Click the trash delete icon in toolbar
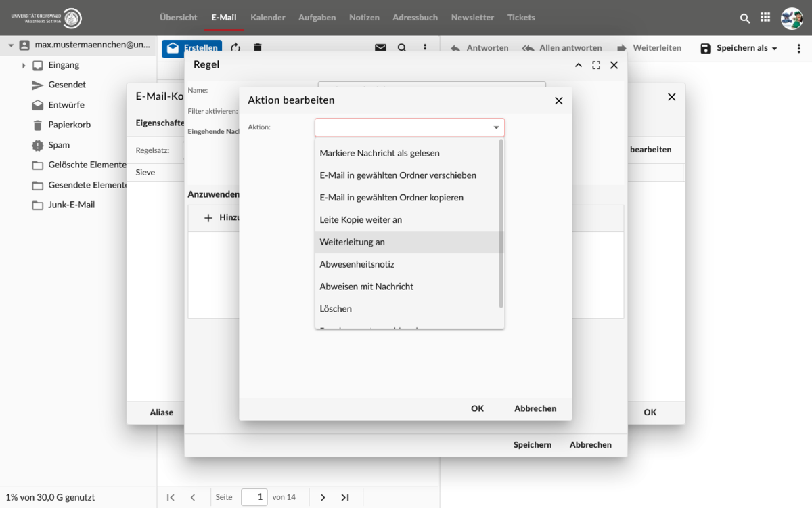The width and height of the screenshot is (812, 508). [257, 48]
